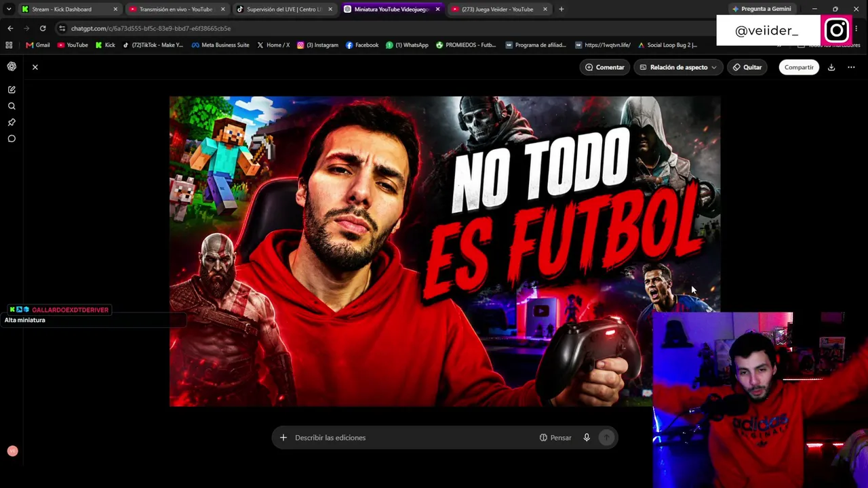Open the PROMIEDOS - Futb... bookmark
This screenshot has height=488, width=868.
[466, 45]
